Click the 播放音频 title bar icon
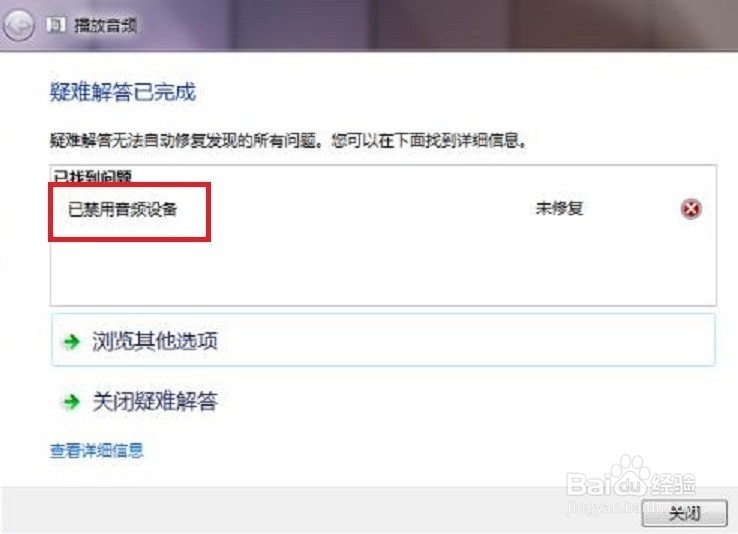 (x=56, y=25)
